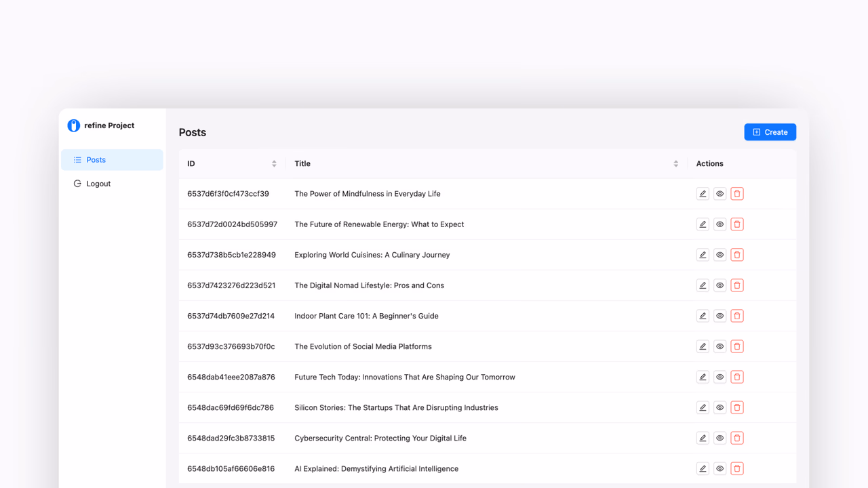The width and height of the screenshot is (868, 488).
Task: Edit 'Exploring World Cuisines' post
Action: click(703, 255)
